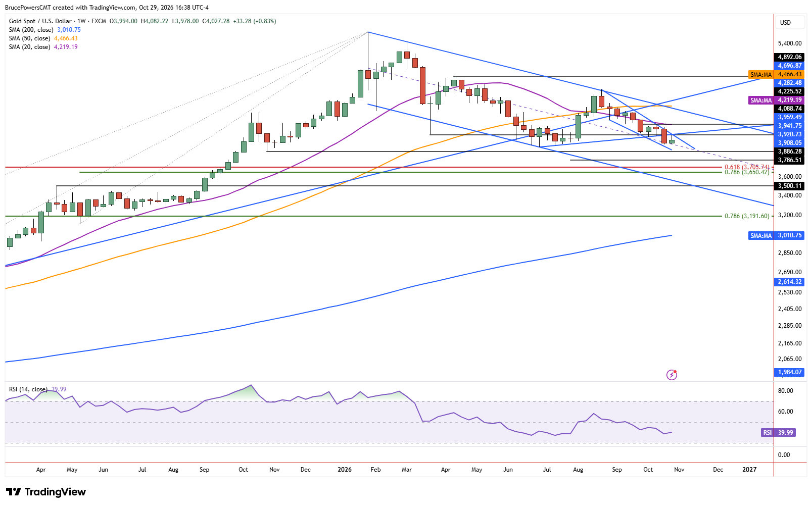812x507 pixels.
Task: Click the C4,027.28 close value in legend
Action: click(x=216, y=21)
